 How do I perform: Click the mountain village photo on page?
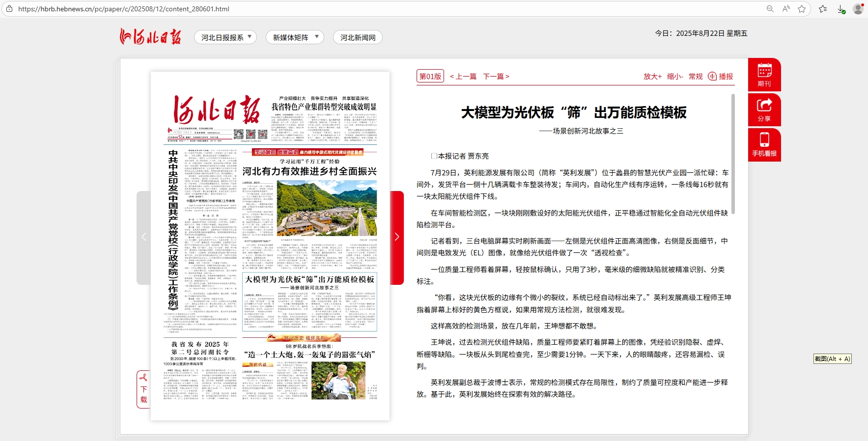coord(327,208)
